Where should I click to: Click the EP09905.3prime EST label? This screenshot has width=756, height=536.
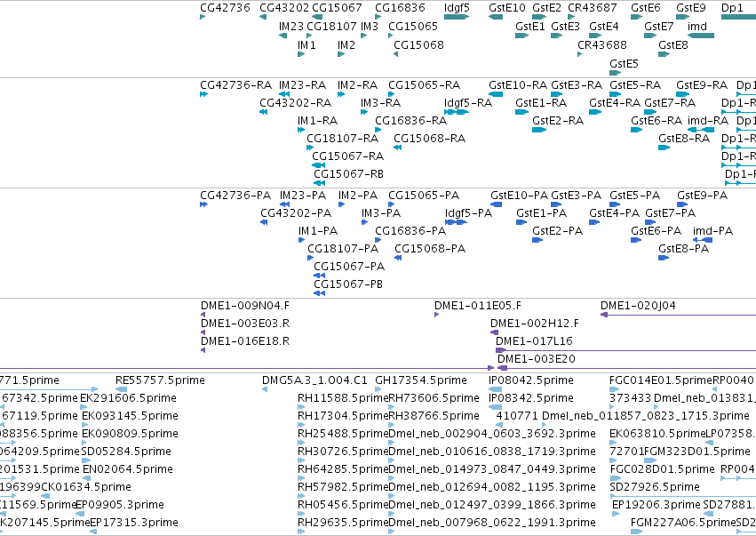pos(120,505)
